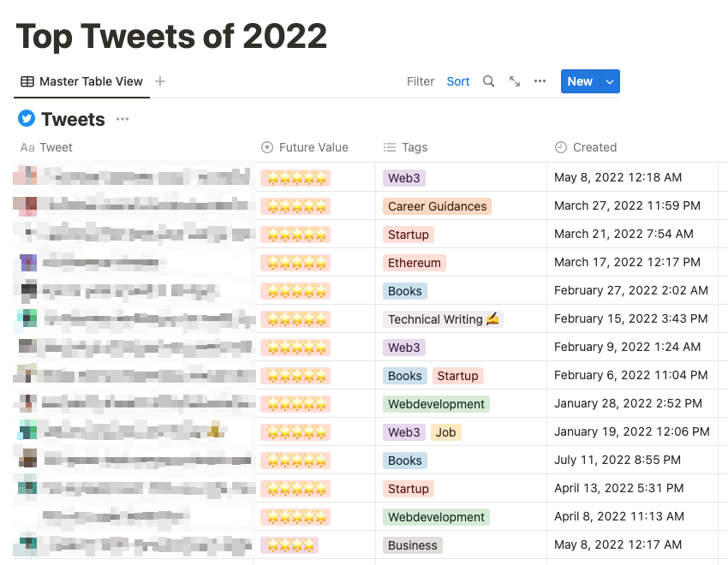The width and height of the screenshot is (728, 565).
Task: Open the three-dot view options menu
Action: pyautogui.click(x=540, y=81)
